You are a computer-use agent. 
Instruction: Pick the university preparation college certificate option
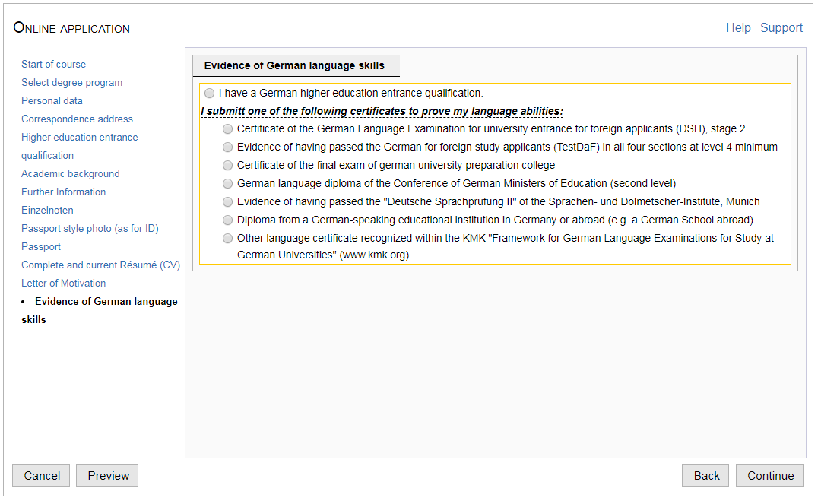[227, 166]
